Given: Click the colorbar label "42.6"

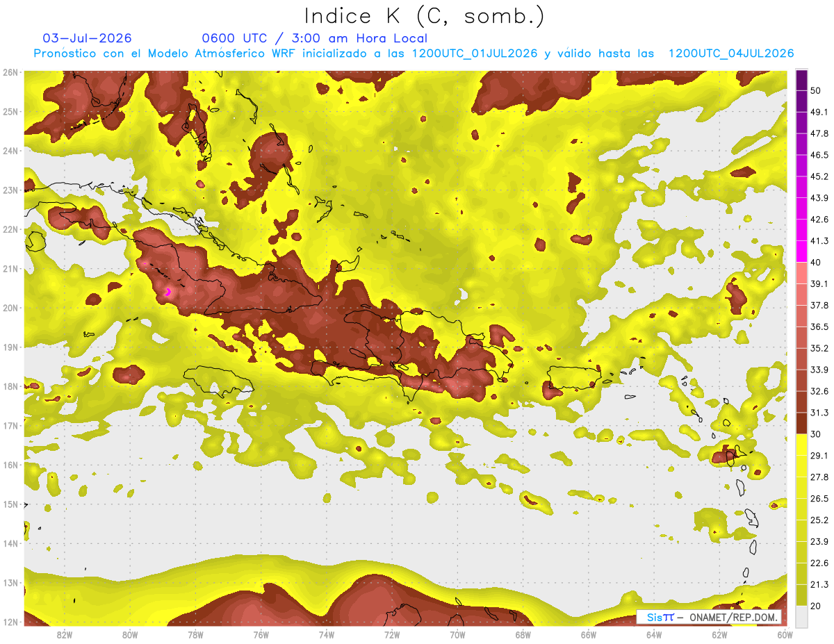Looking at the screenshot, I should (819, 220).
